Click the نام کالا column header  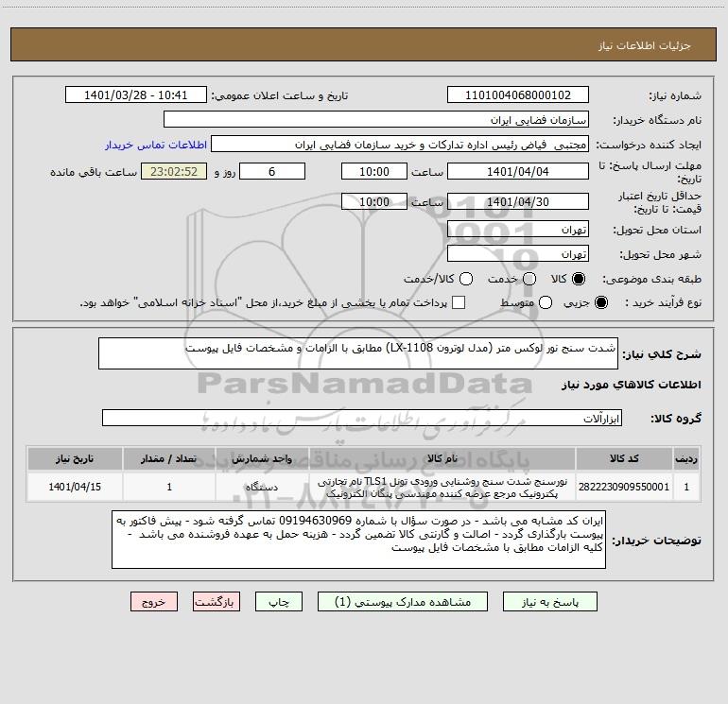[x=442, y=458]
